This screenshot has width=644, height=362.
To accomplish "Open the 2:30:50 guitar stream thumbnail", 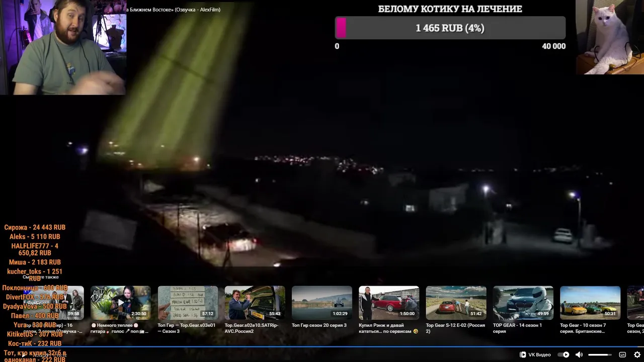I will click(121, 303).
